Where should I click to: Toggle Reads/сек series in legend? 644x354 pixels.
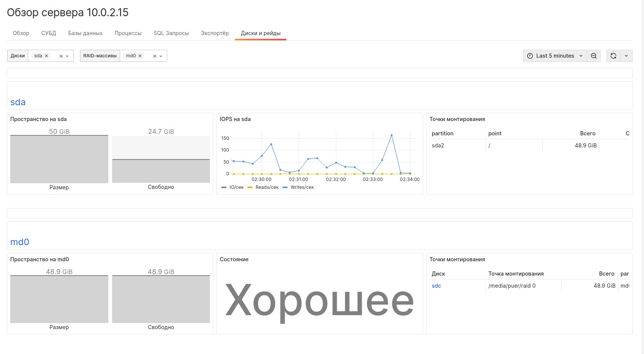263,187
